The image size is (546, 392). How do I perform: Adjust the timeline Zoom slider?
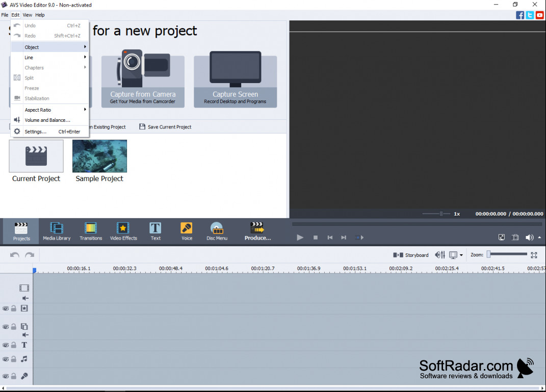coord(508,254)
